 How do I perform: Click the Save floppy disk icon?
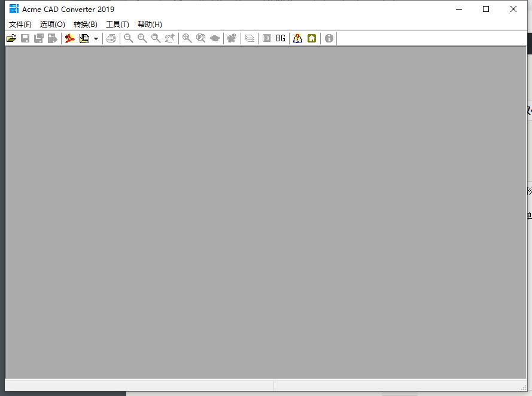coord(25,38)
